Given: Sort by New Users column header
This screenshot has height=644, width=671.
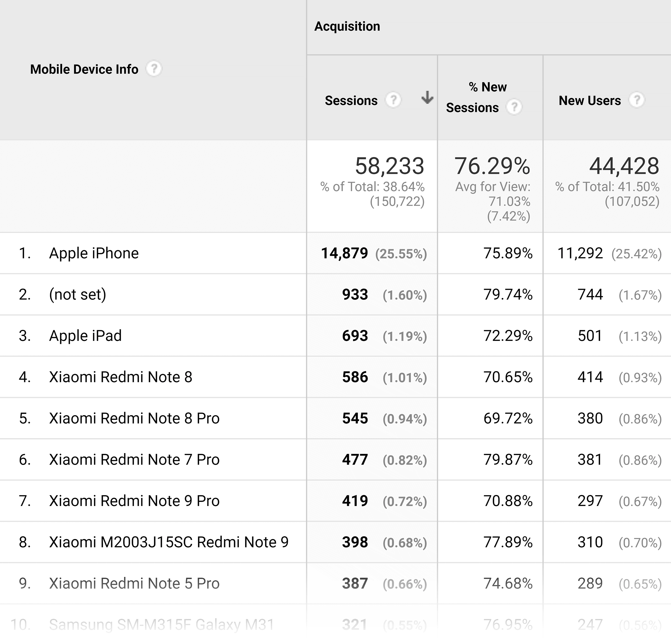Looking at the screenshot, I should point(589,101).
